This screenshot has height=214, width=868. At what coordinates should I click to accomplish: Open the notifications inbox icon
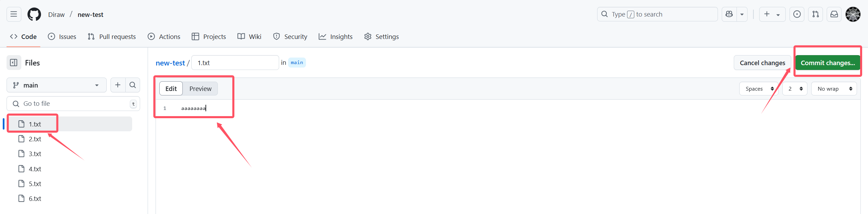[834, 14]
